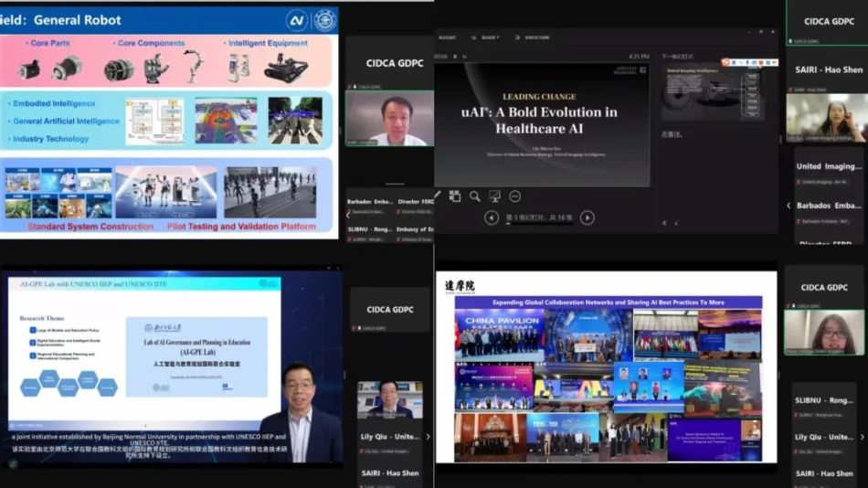Expand participant list beside Lily Qiu tile

click(x=429, y=437)
